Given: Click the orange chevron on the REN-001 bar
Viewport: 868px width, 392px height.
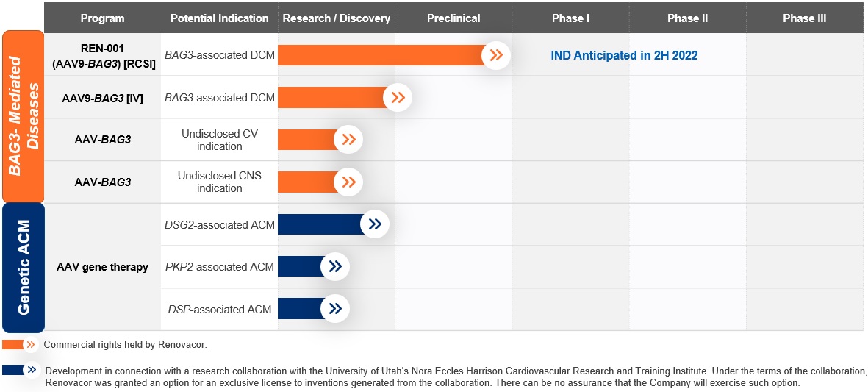Looking at the screenshot, I should click(x=496, y=55).
